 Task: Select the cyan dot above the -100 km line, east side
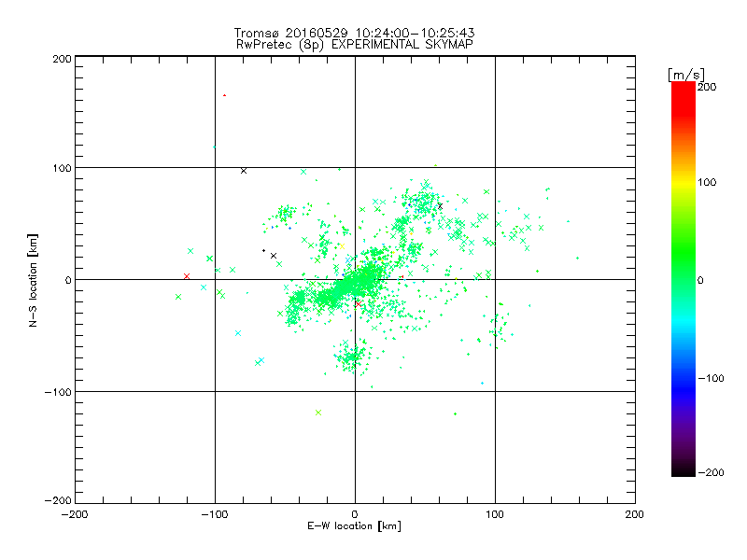coord(482,383)
